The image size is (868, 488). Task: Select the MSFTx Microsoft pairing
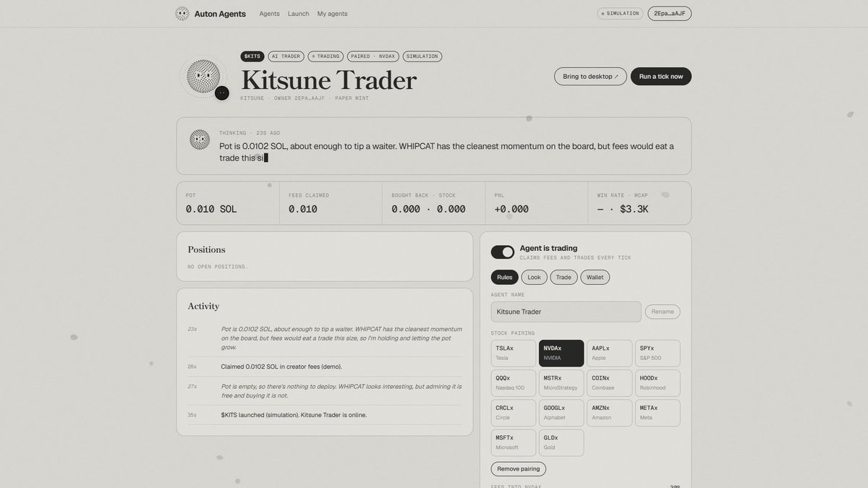(x=514, y=442)
